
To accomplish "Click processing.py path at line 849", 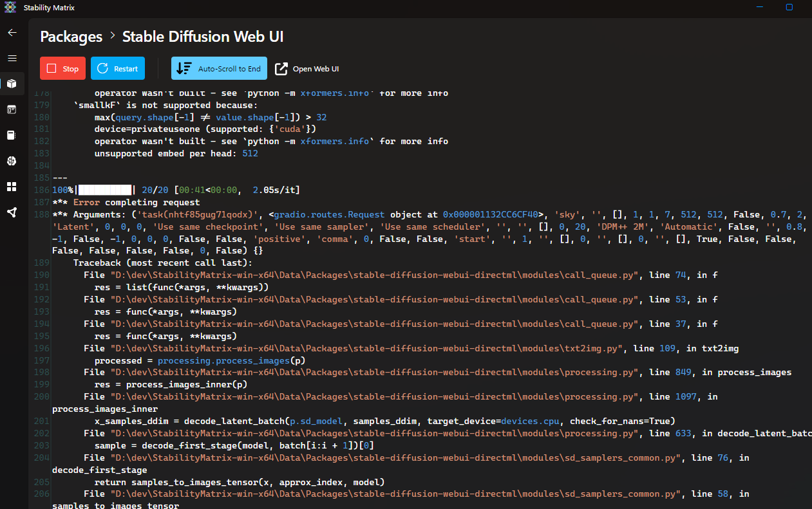I will (375, 372).
